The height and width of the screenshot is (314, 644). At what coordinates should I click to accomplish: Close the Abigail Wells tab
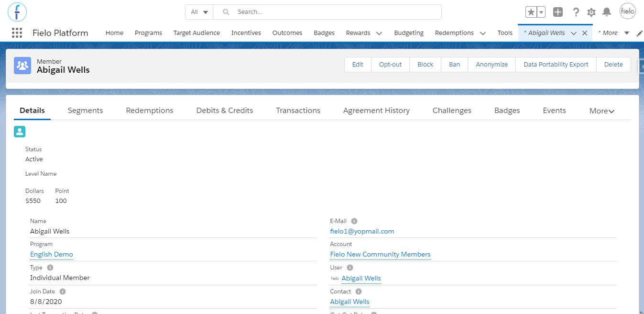click(584, 33)
